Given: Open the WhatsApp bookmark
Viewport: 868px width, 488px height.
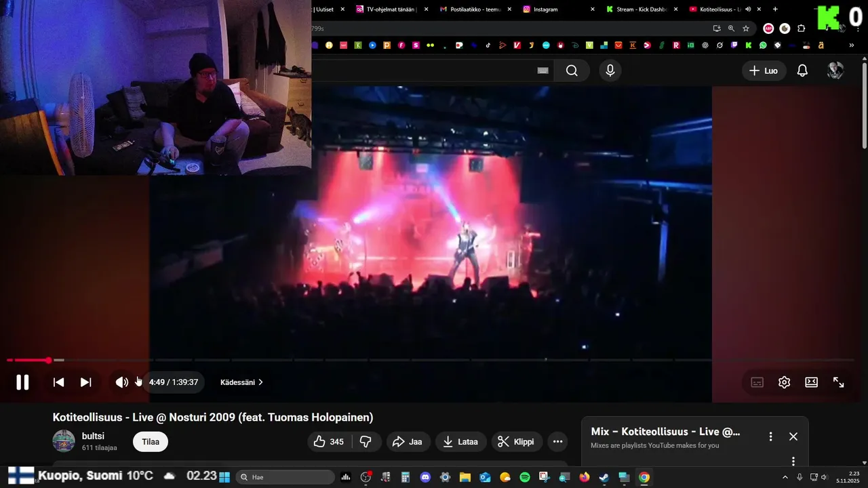Looking at the screenshot, I should coord(763,45).
